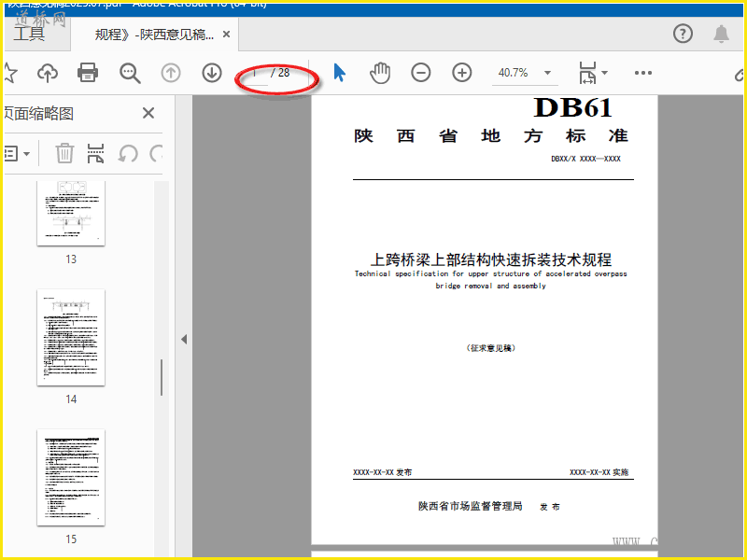The height and width of the screenshot is (560, 747).
Task: Open more tools ellipsis menu
Action: (x=643, y=73)
